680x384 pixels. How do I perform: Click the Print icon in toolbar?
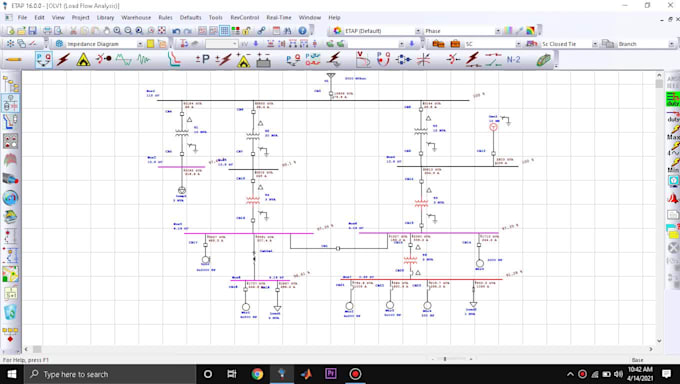47,31
